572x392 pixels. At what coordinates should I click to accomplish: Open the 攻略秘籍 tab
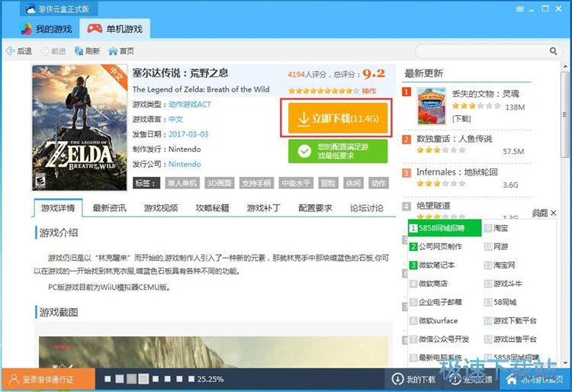[x=212, y=208]
